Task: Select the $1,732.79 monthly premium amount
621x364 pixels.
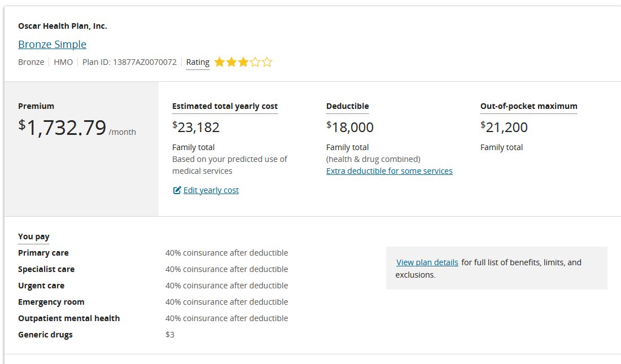Action: (62, 128)
